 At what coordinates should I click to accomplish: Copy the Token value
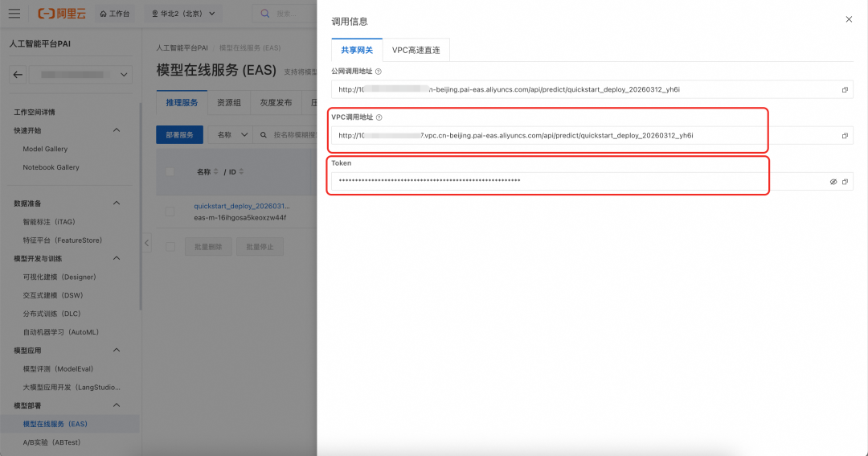pyautogui.click(x=845, y=182)
